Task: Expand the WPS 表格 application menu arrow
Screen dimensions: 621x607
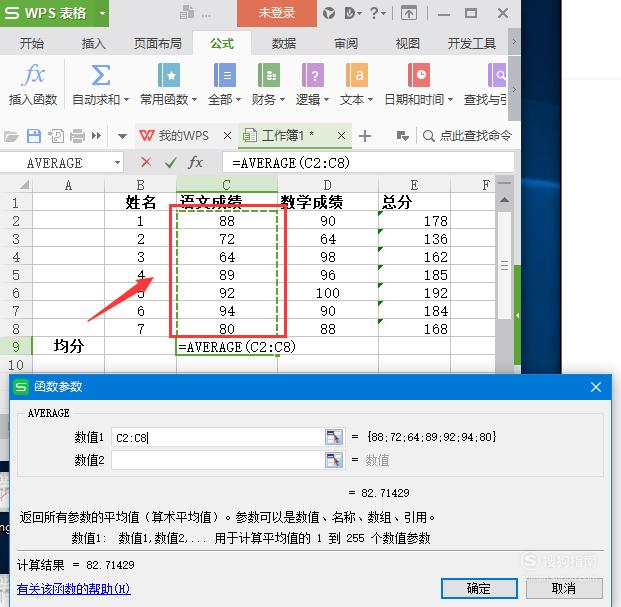Action: tap(102, 13)
